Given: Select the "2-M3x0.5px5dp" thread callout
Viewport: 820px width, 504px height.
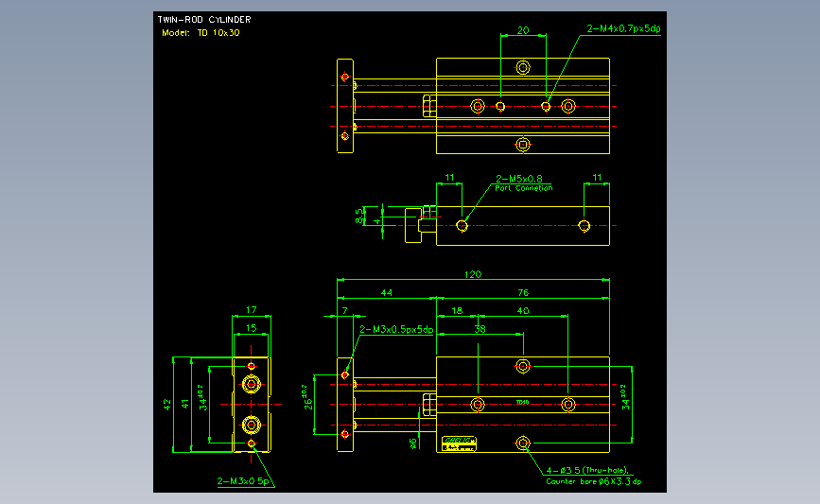Looking at the screenshot, I should coord(396,330).
